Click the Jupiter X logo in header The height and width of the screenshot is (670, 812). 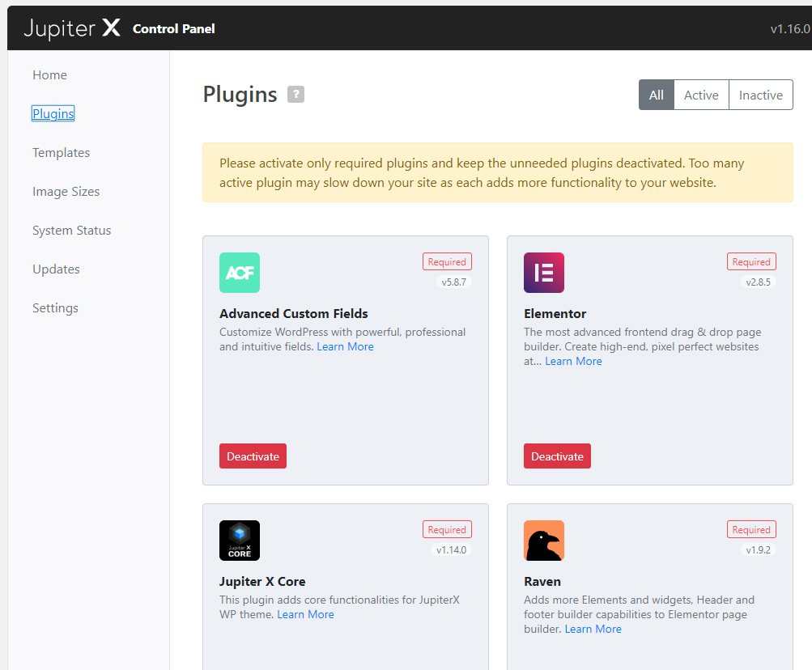coord(72,28)
